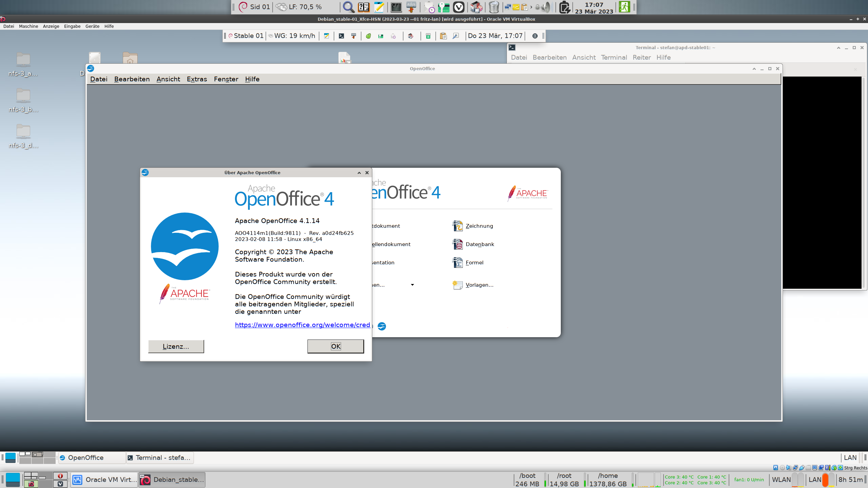This screenshot has width=868, height=488.
Task: Open the Vorlagen templates icon
Action: (457, 285)
